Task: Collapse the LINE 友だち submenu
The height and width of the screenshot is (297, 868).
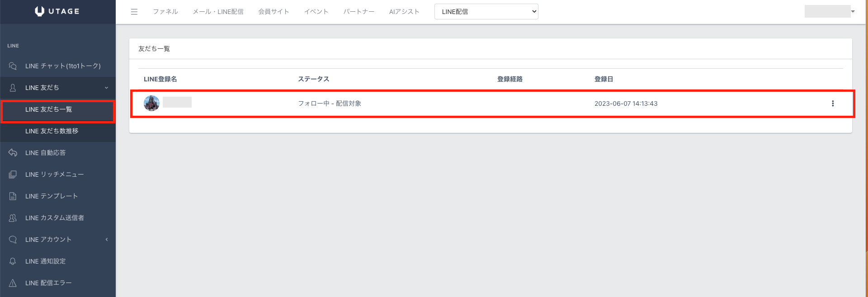Action: click(107, 88)
